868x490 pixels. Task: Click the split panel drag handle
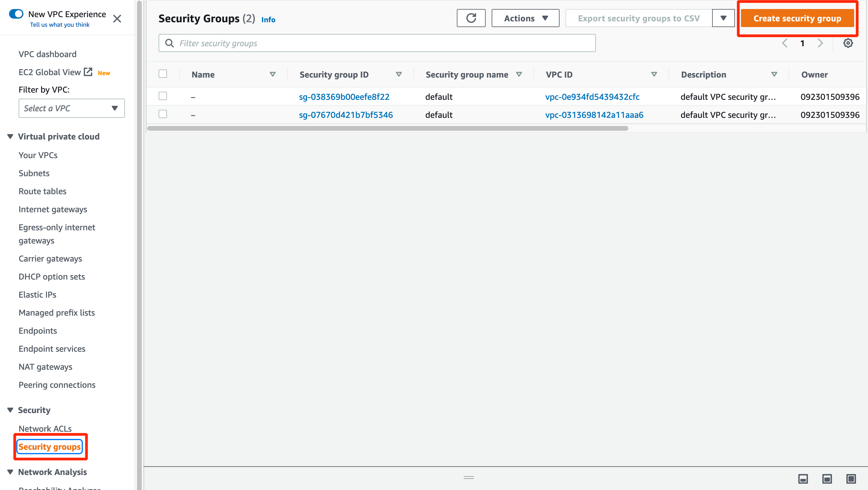(x=469, y=477)
